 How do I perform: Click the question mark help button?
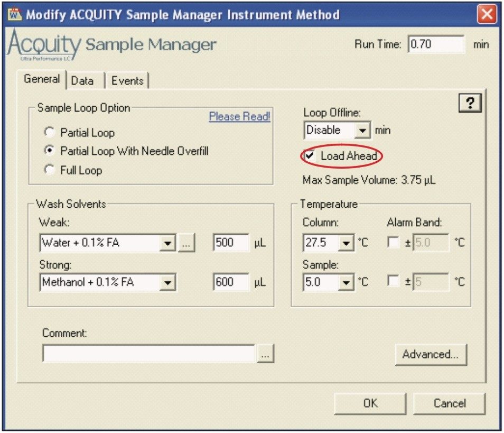(x=470, y=103)
